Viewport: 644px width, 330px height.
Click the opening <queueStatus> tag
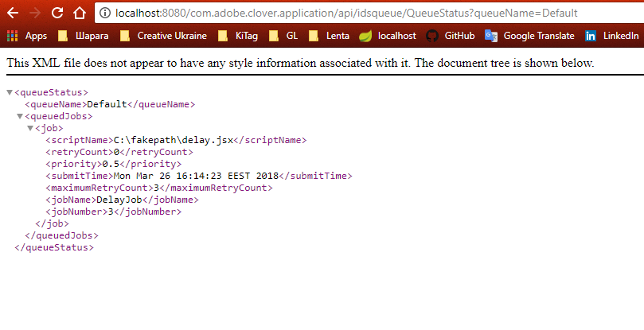pyautogui.click(x=51, y=92)
